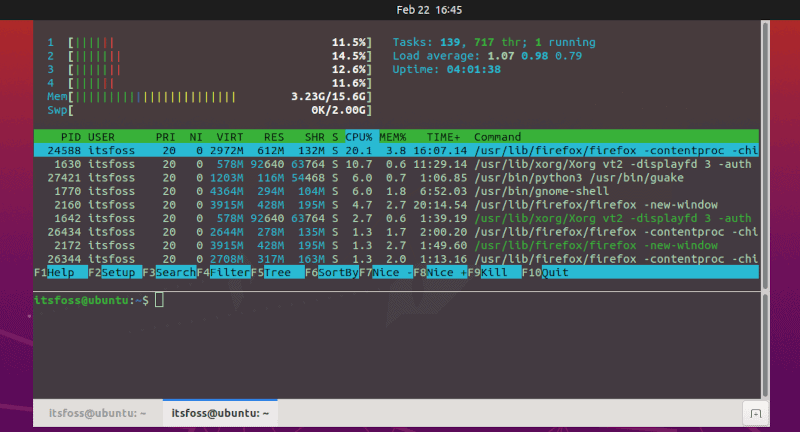
Task: Activate the F4 Filter option
Action: [229, 272]
